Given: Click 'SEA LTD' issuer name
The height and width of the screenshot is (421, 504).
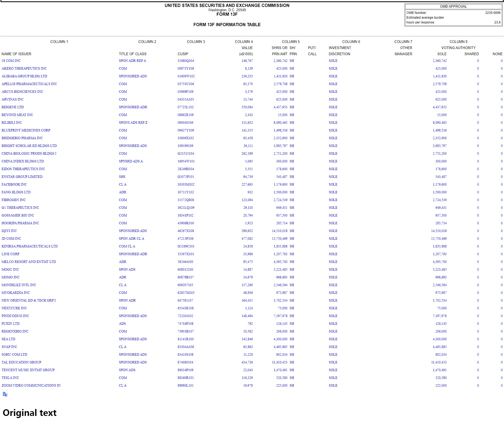Looking at the screenshot, I should point(8,339).
